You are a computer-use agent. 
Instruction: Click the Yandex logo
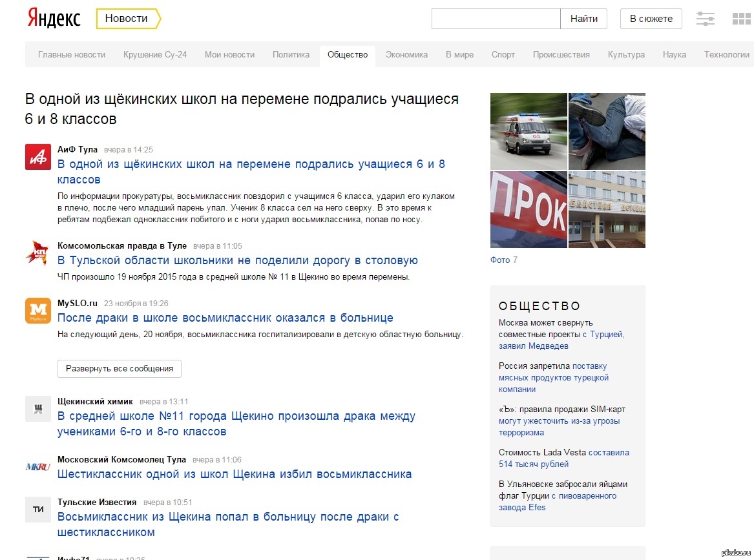[x=54, y=19]
